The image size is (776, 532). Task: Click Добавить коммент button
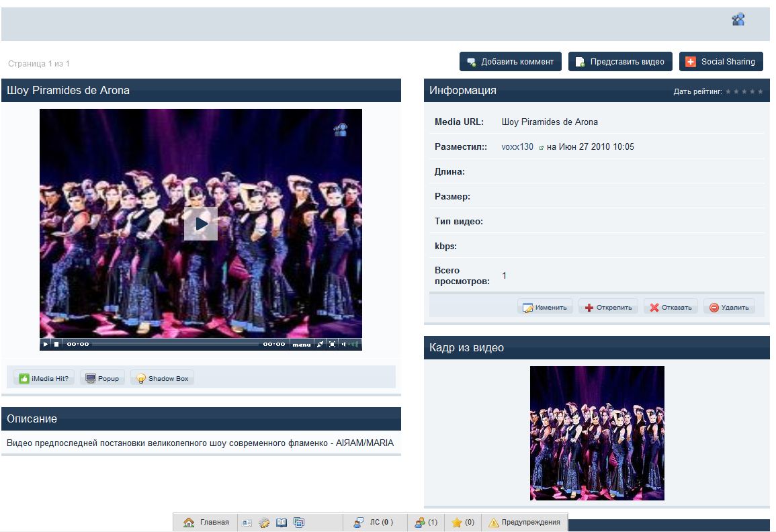[511, 62]
